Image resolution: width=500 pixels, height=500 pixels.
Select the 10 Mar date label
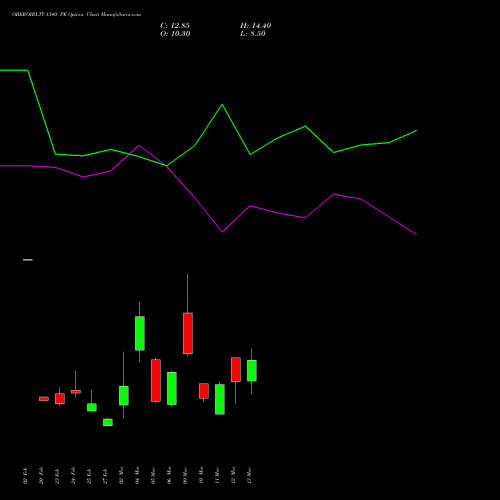point(201,475)
